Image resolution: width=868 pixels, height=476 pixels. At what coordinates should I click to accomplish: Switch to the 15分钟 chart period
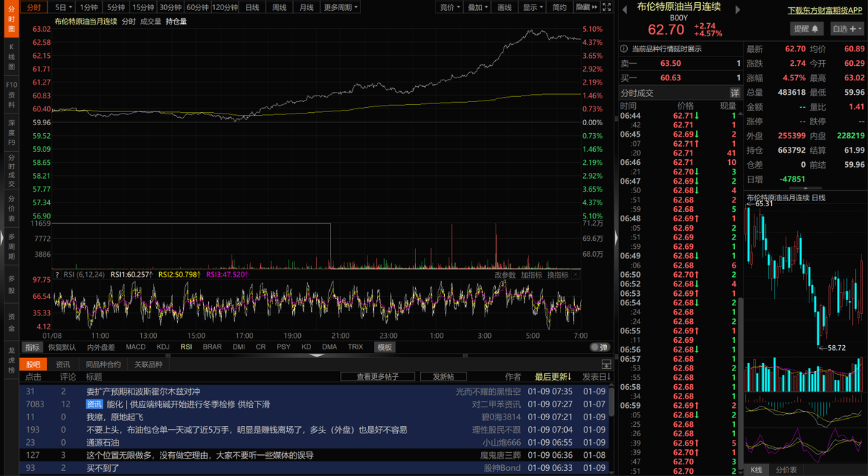pyautogui.click(x=142, y=7)
